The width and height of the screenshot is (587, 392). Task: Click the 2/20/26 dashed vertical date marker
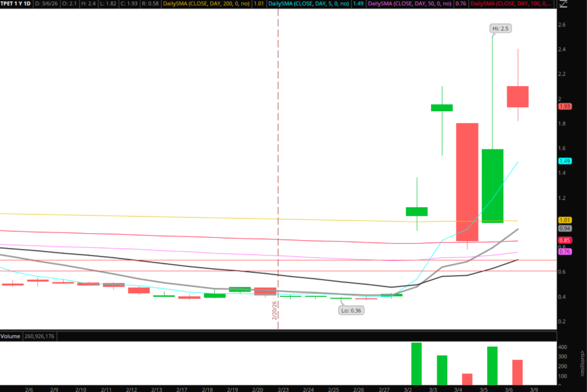tap(278, 172)
